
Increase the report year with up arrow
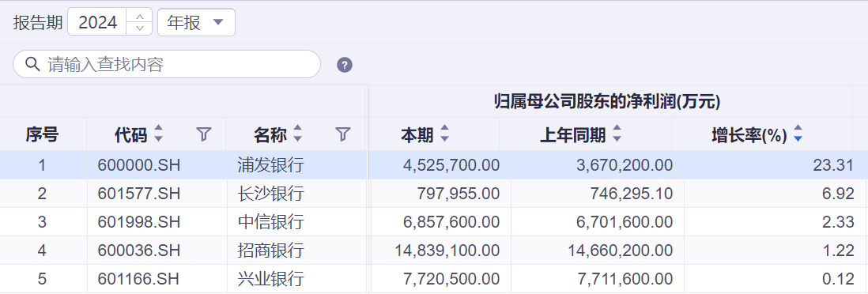(x=140, y=16)
